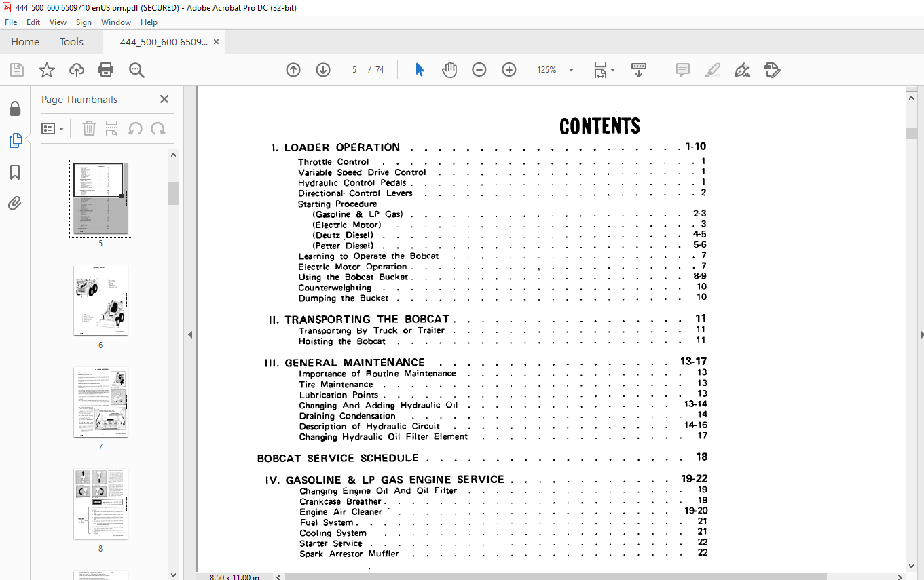Zoom in with the plus circle icon

pyautogui.click(x=509, y=70)
